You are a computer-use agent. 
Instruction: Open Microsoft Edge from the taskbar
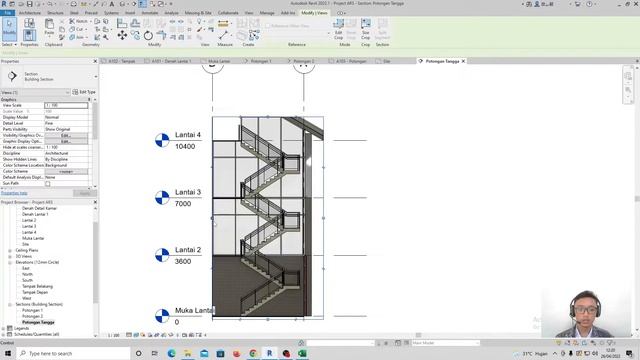171,353
